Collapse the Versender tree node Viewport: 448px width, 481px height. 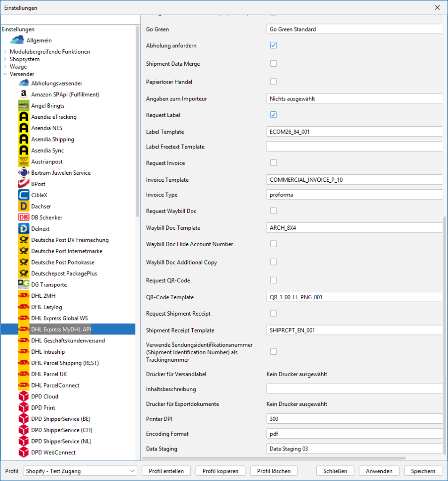tap(5, 74)
